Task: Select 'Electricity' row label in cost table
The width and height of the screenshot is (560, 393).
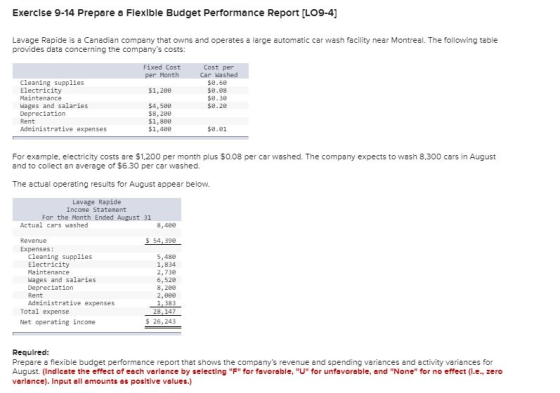Action: tap(41, 90)
